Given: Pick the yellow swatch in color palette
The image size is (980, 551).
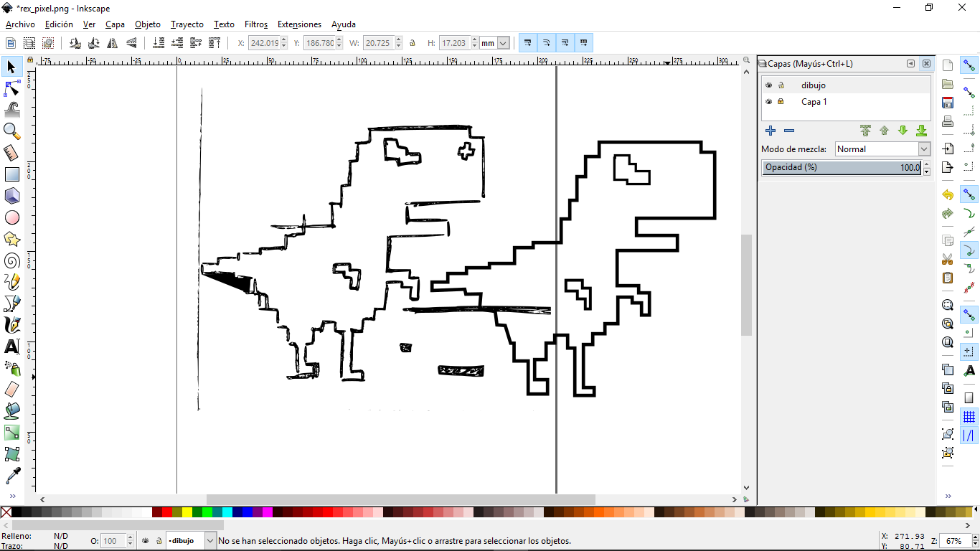Looking at the screenshot, I should (187, 512).
